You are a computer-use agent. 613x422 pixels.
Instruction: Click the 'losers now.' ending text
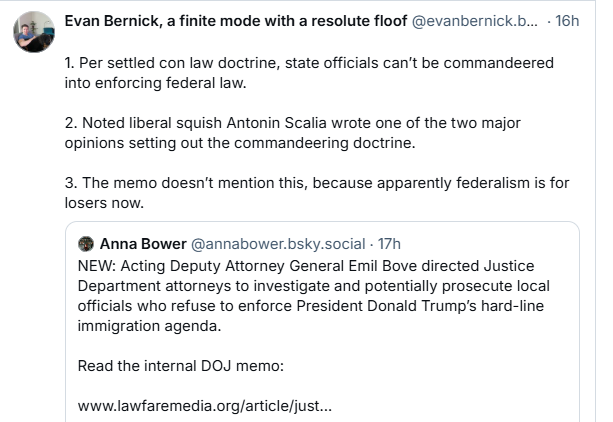click(104, 203)
